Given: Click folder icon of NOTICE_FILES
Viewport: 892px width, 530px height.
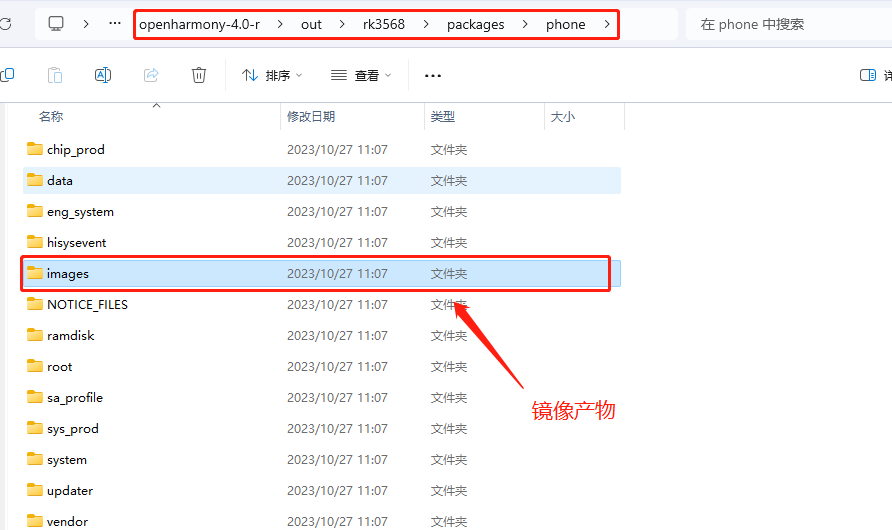Looking at the screenshot, I should [x=35, y=304].
